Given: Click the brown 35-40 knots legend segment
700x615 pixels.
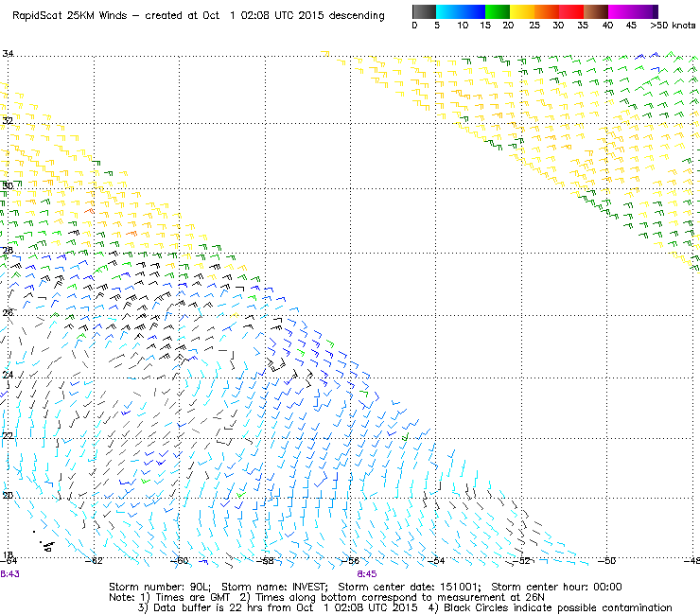Looking at the screenshot, I should [x=596, y=11].
